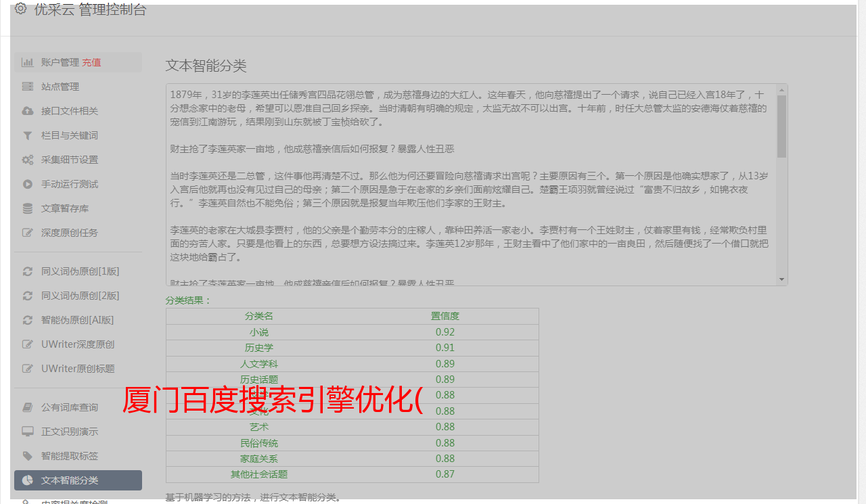Click the bar chart icon for 账户管理
The width and height of the screenshot is (866, 504).
click(x=27, y=62)
